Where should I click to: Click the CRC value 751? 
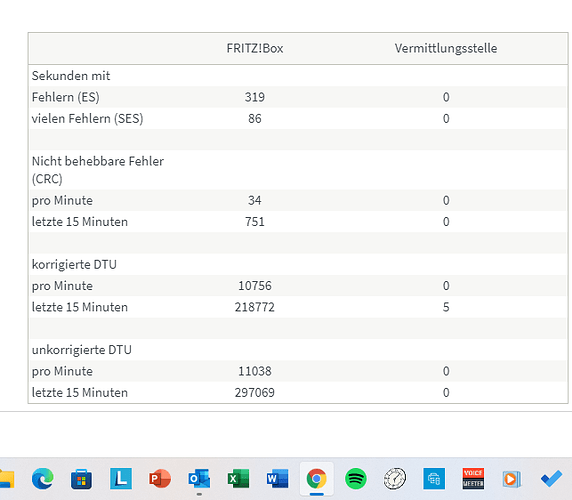point(255,222)
